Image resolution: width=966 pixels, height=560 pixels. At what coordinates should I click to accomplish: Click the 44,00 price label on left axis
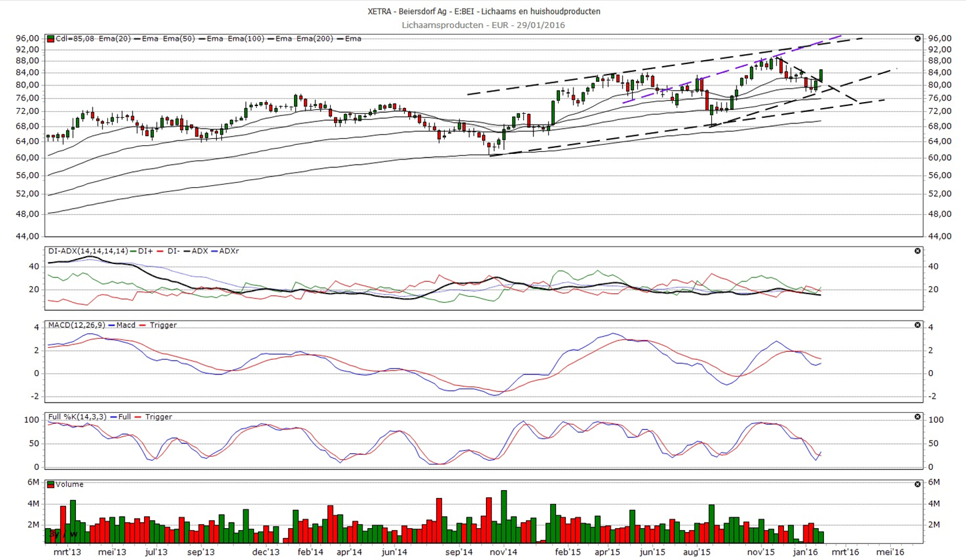point(27,237)
